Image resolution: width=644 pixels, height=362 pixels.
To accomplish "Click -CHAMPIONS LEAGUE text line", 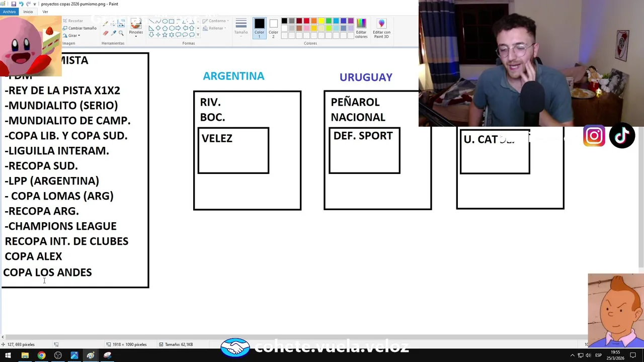I will [x=60, y=226].
